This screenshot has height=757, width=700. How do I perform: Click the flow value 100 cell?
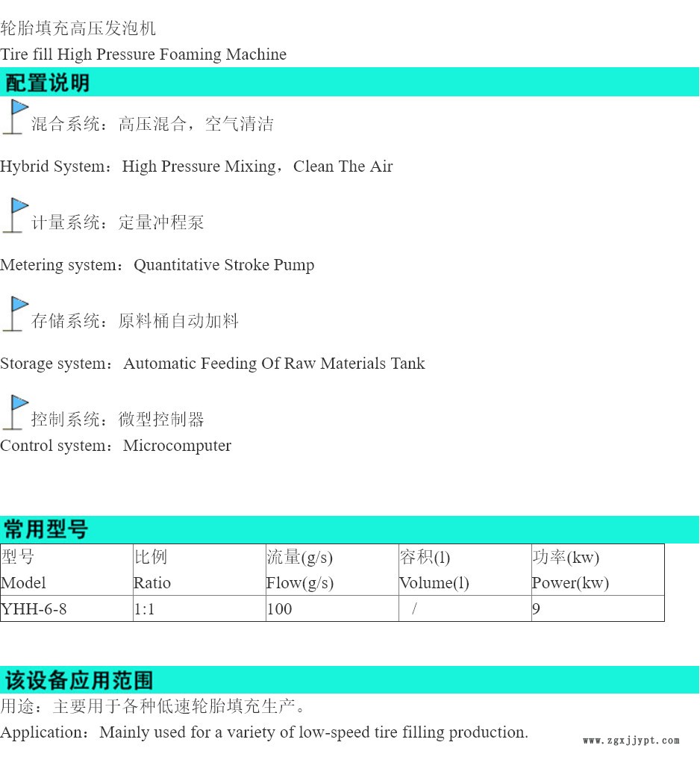pyautogui.click(x=280, y=609)
